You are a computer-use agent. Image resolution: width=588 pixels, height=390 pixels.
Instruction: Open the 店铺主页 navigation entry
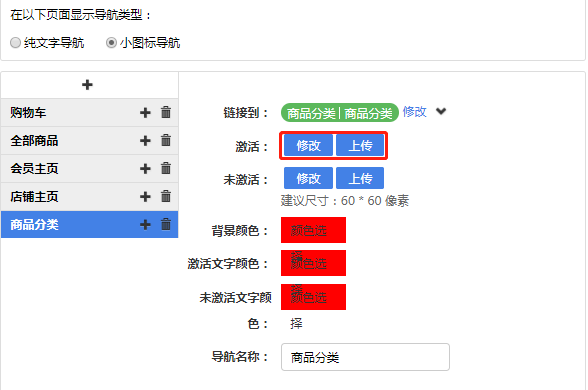tap(89, 196)
